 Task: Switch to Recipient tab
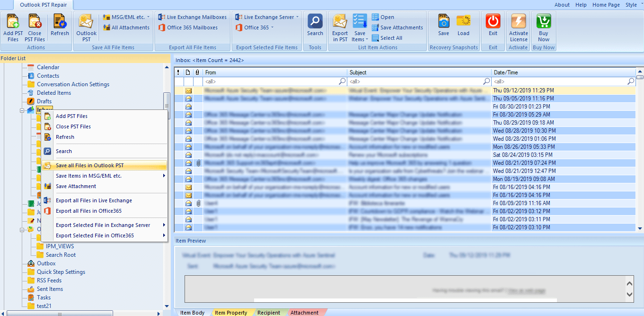pos(268,313)
